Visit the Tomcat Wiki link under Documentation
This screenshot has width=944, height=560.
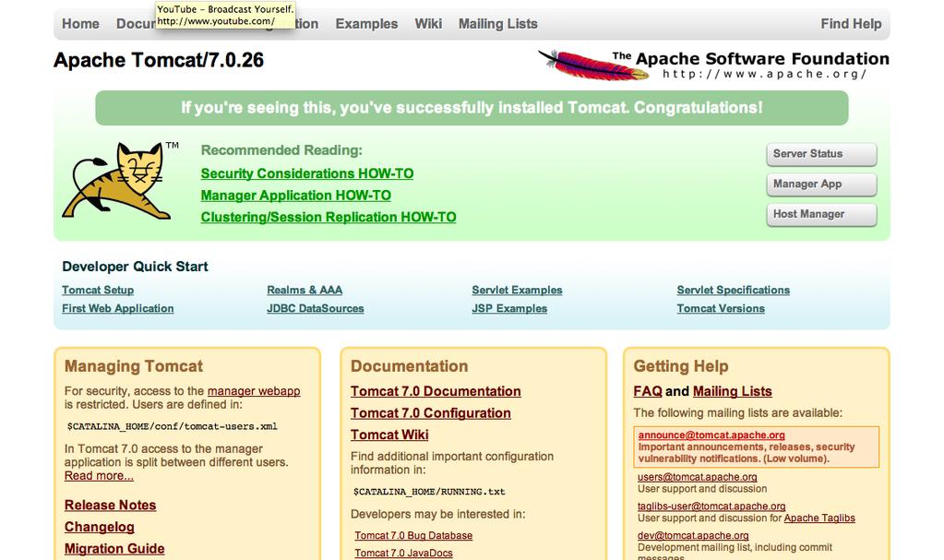(389, 435)
